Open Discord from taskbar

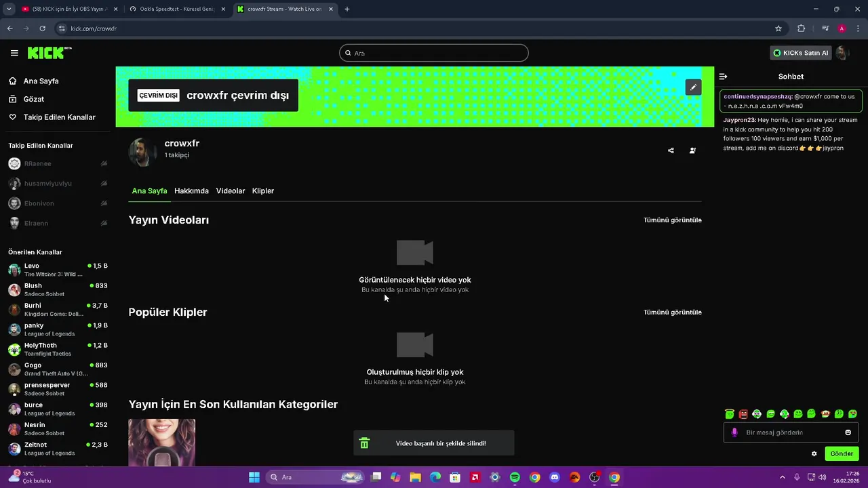[555, 477]
